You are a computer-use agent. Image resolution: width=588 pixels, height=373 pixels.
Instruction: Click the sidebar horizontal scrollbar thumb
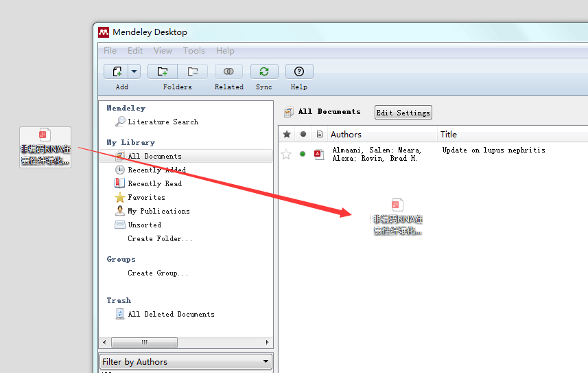click(x=144, y=342)
